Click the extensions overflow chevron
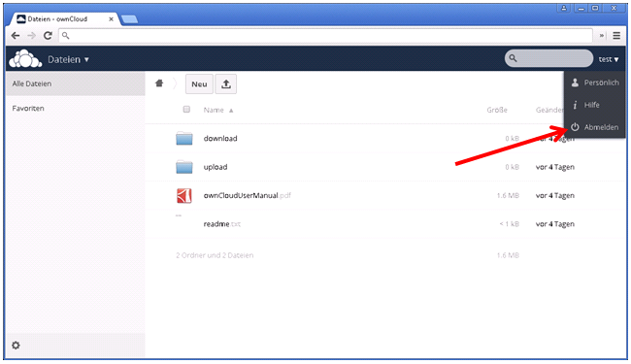This screenshot has height=364, width=631. click(x=602, y=35)
